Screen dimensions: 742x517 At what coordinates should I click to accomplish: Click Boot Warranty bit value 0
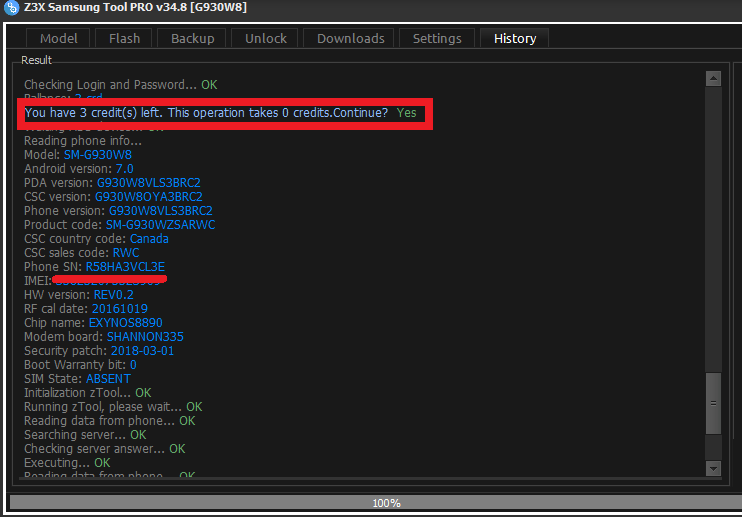[133, 365]
